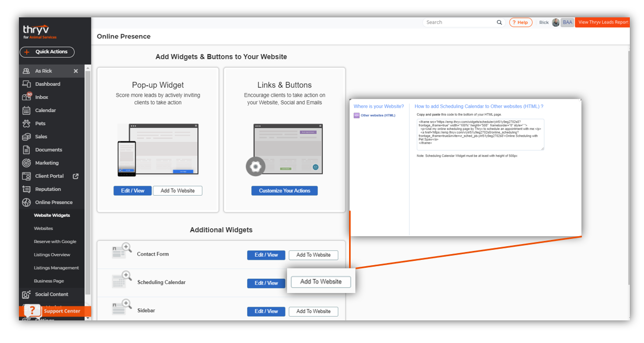Select the Online Presence globe icon
The height and width of the screenshot is (343, 644).
point(26,203)
